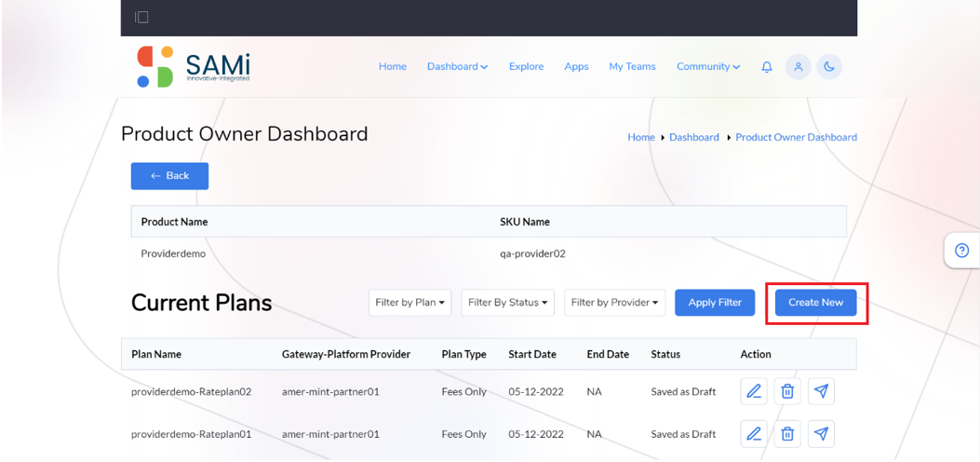The image size is (980, 462).
Task: Click amer-mint-partner01 in Rateplan01 row
Action: click(330, 434)
